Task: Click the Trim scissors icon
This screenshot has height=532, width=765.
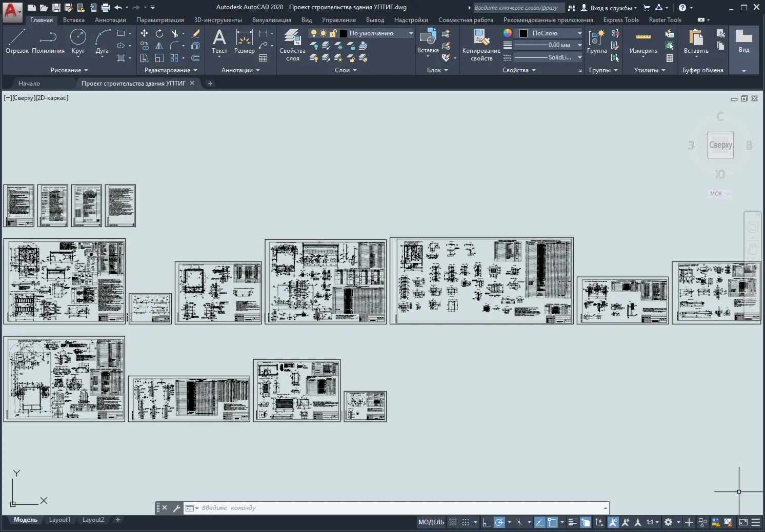Action: pyautogui.click(x=175, y=33)
